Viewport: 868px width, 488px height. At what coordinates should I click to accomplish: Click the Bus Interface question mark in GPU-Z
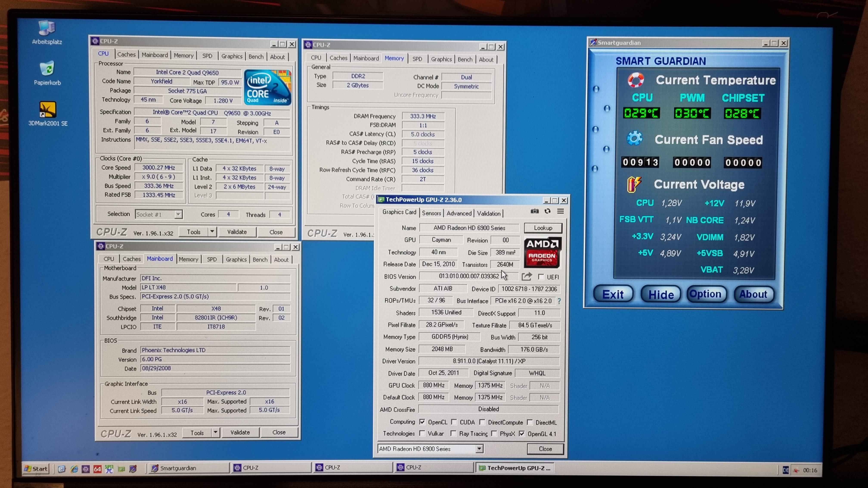(x=559, y=301)
